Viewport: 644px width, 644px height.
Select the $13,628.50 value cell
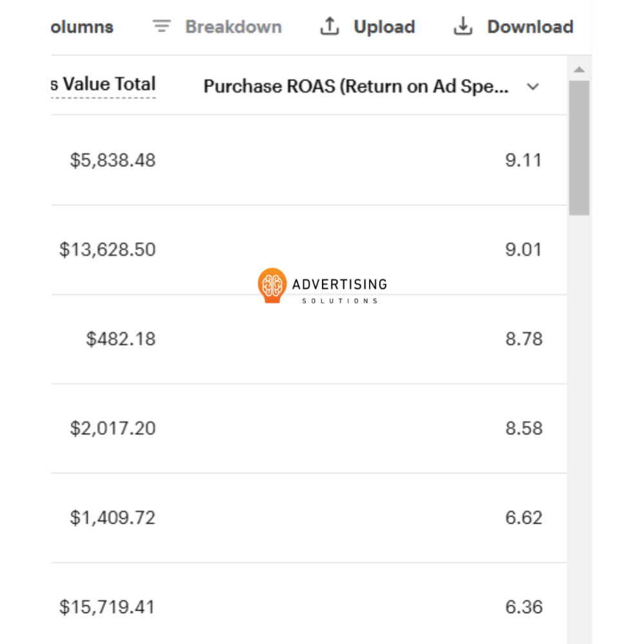pyautogui.click(x=108, y=250)
